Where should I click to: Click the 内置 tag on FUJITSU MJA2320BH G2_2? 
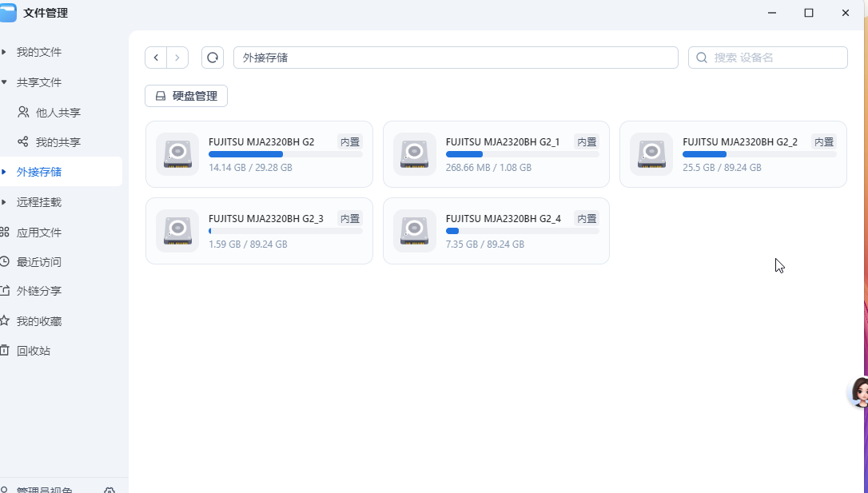click(824, 142)
